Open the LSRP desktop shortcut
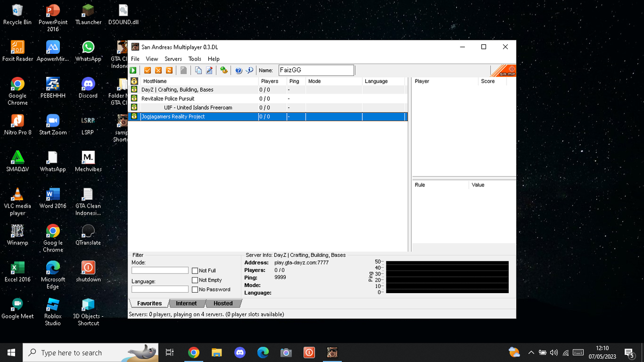Viewport: 644px width, 362px height. click(x=88, y=124)
